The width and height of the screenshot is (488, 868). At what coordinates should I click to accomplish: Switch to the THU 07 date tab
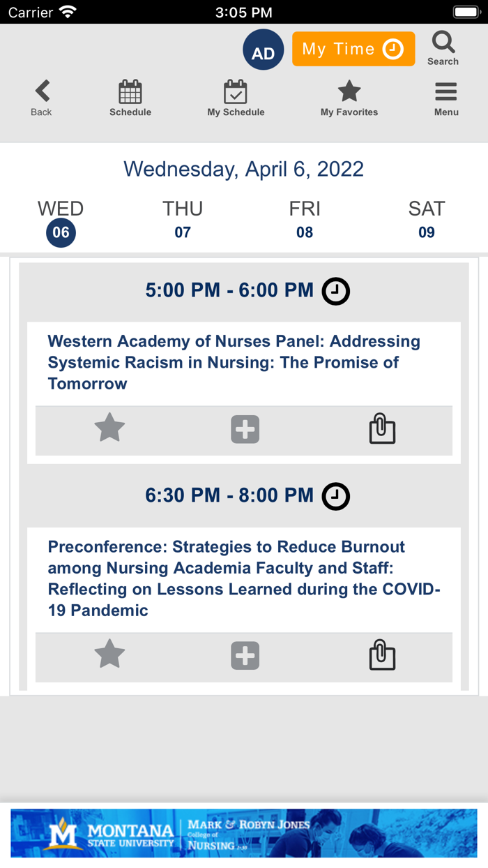(x=183, y=220)
